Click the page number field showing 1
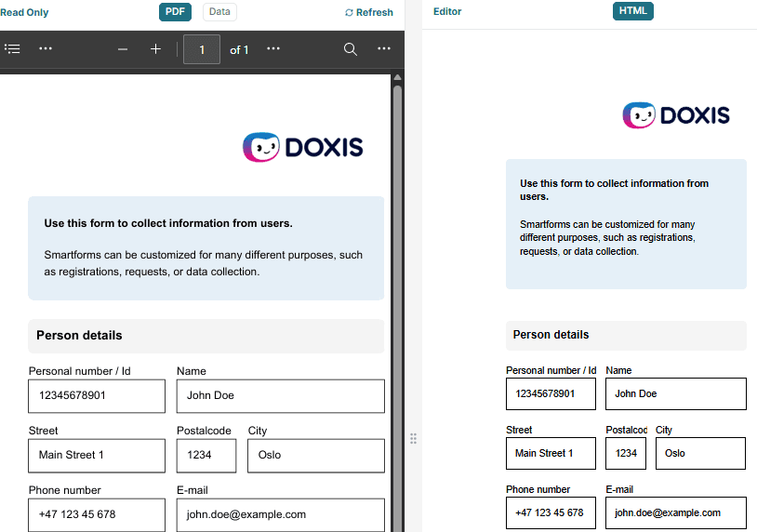Viewport: 757px width, 532px height. (x=202, y=49)
